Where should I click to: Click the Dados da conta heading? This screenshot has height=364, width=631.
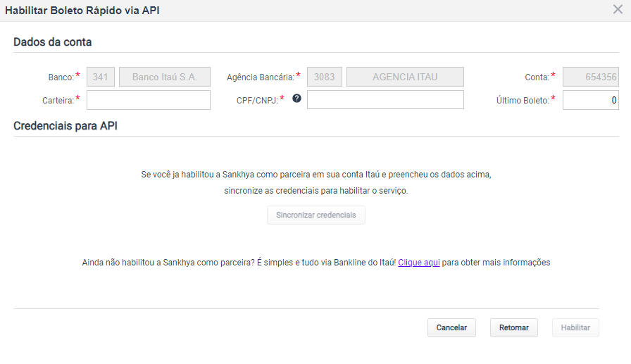coord(52,42)
